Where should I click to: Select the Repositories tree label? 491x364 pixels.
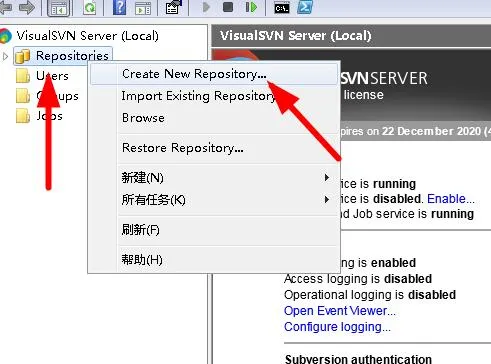(72, 56)
